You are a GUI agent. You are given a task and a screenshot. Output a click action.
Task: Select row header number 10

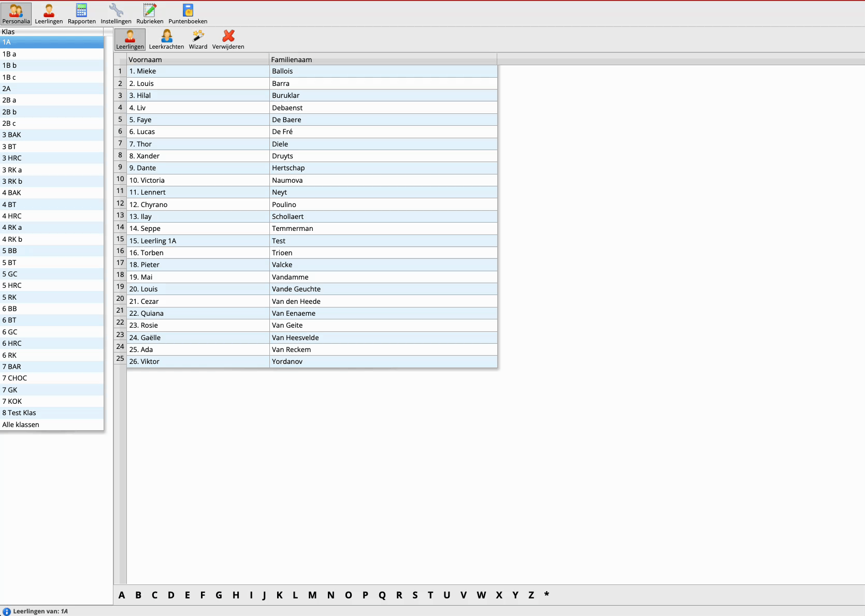point(120,179)
